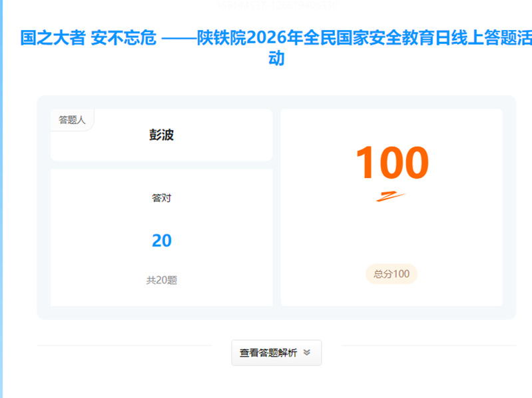Viewport: 532px width, 398px height.
Task: Select the respondent name 彭波
Action: coord(161,135)
